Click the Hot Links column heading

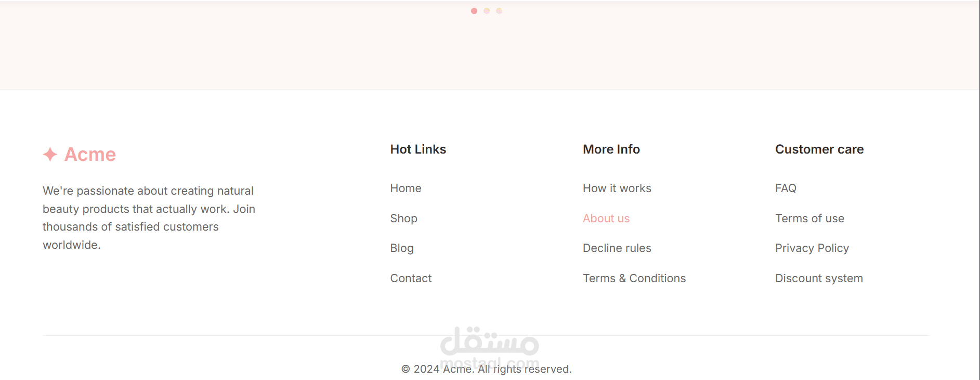[x=418, y=149]
